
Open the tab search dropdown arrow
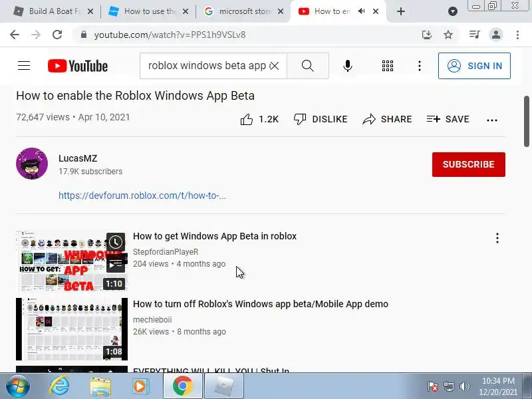coord(453,11)
